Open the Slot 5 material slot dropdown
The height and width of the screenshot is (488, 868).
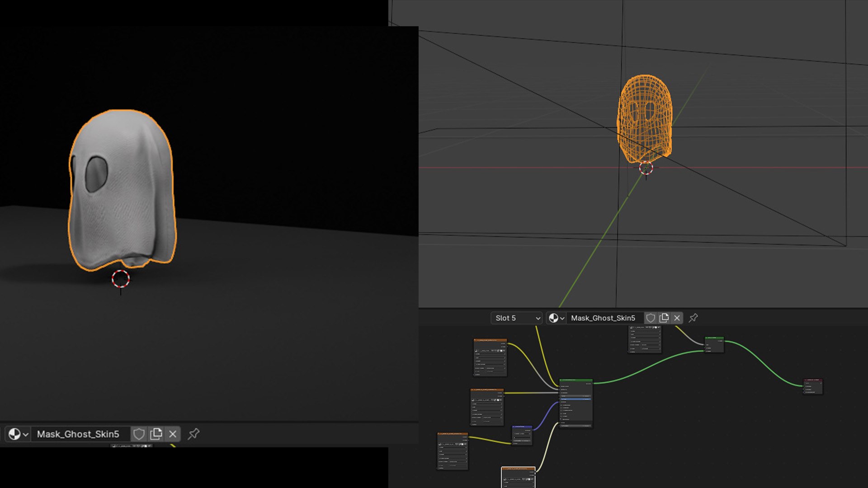point(517,318)
